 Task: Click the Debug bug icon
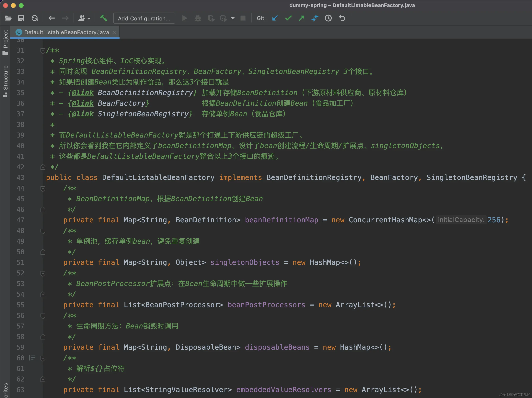pyautogui.click(x=198, y=18)
